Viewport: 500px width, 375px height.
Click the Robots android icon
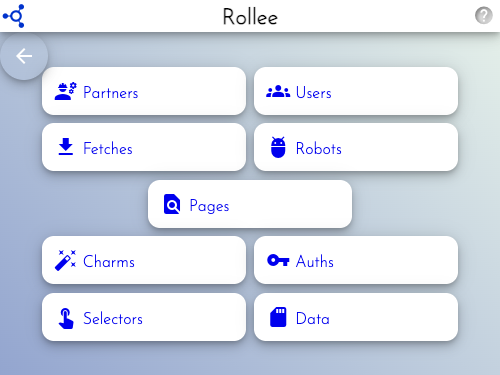click(278, 147)
